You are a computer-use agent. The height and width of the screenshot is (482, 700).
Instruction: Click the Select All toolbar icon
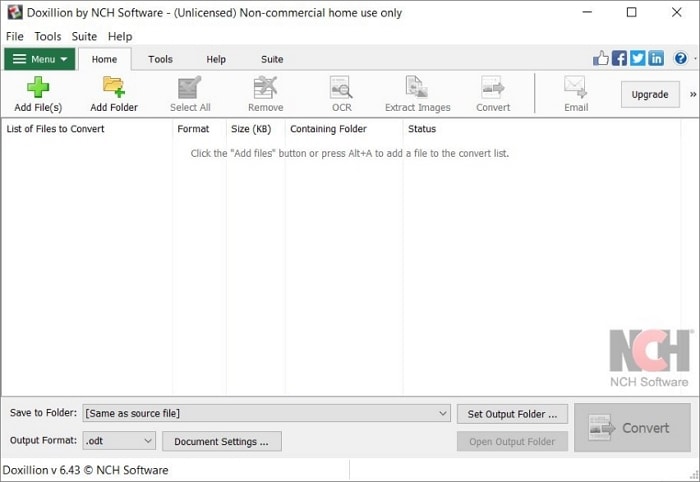(190, 94)
